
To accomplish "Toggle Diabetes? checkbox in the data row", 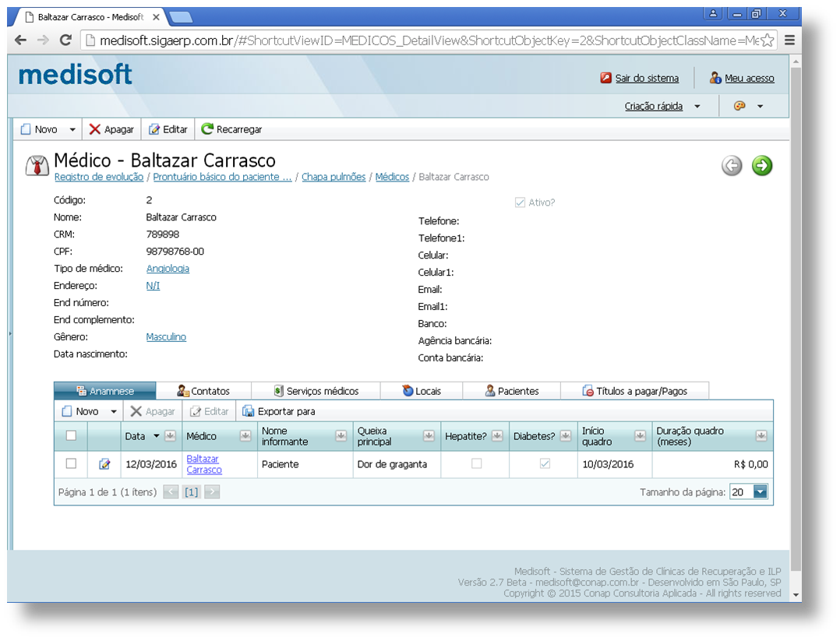I will (x=545, y=463).
